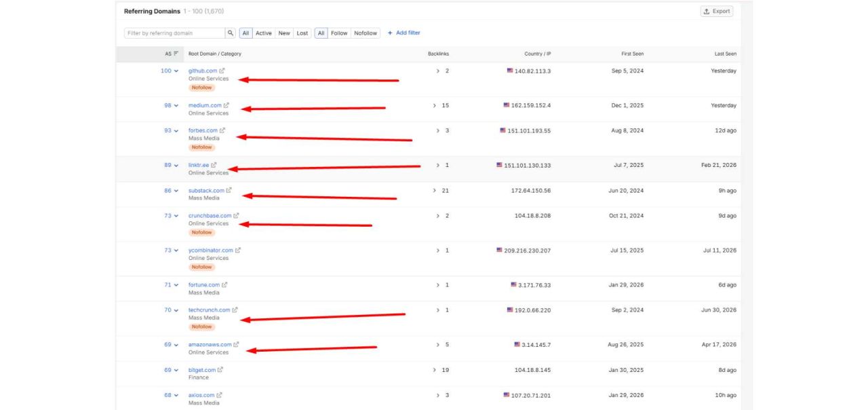Click the Nofollow tag under ycombinator.com
The height and width of the screenshot is (410, 868).
pos(201,267)
